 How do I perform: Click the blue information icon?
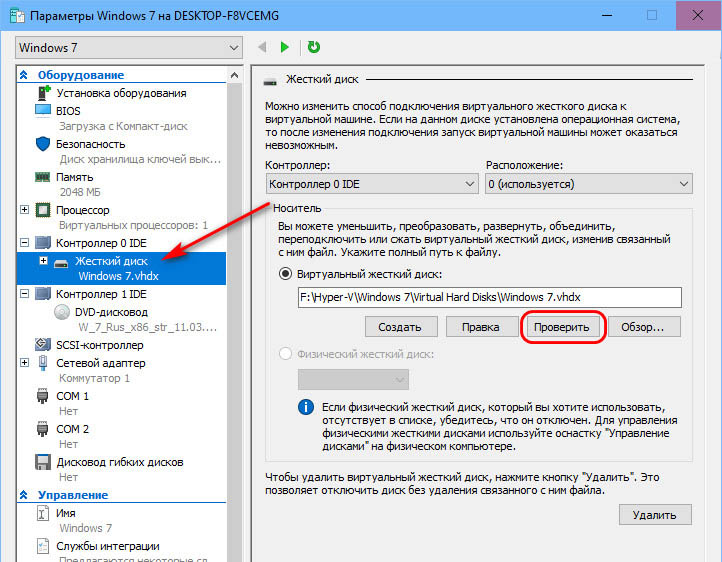pos(306,407)
